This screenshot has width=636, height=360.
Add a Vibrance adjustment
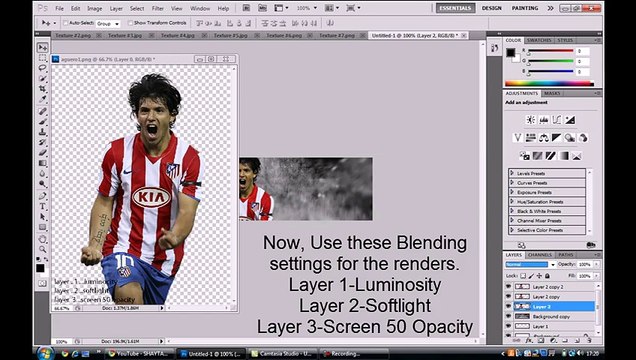518,138
